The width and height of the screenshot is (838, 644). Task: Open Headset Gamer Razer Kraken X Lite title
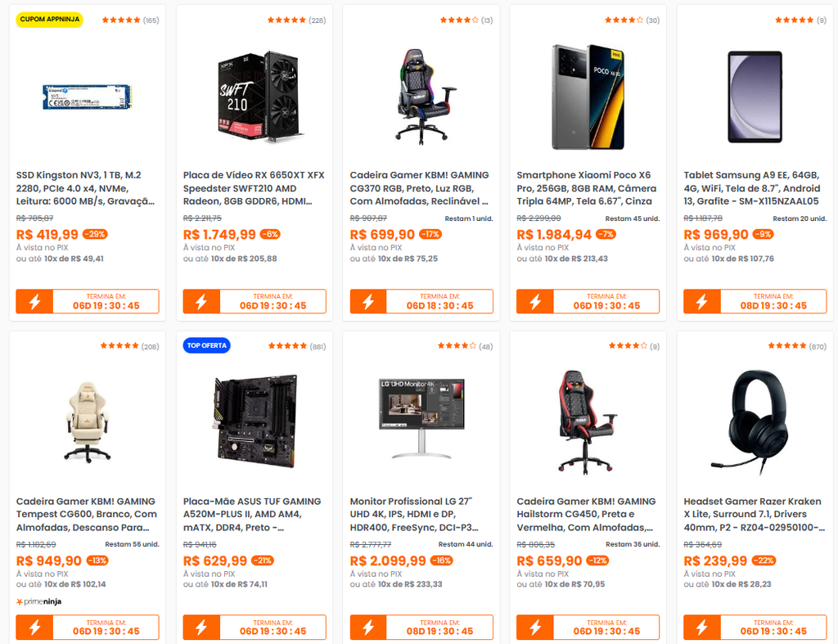pyautogui.click(x=754, y=514)
